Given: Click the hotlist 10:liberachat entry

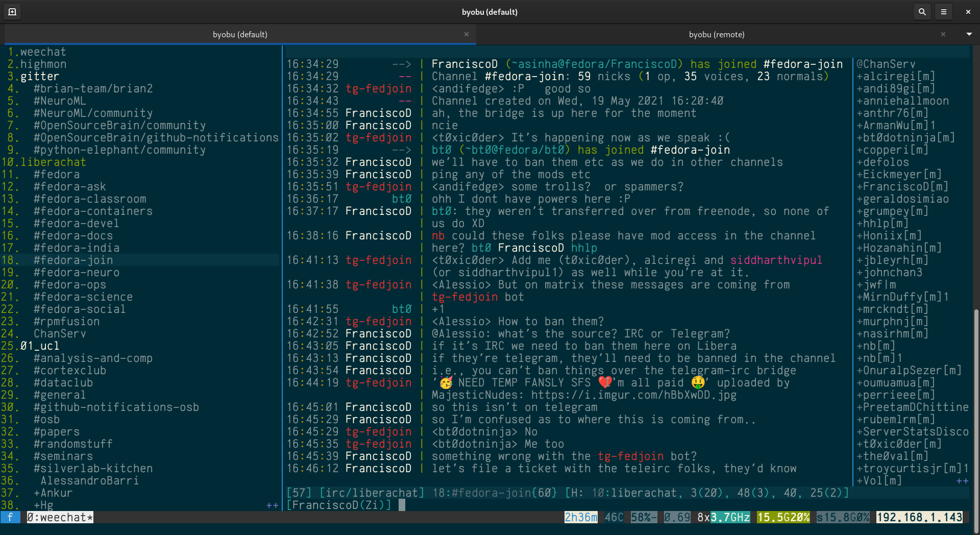Looking at the screenshot, I should (634, 493).
